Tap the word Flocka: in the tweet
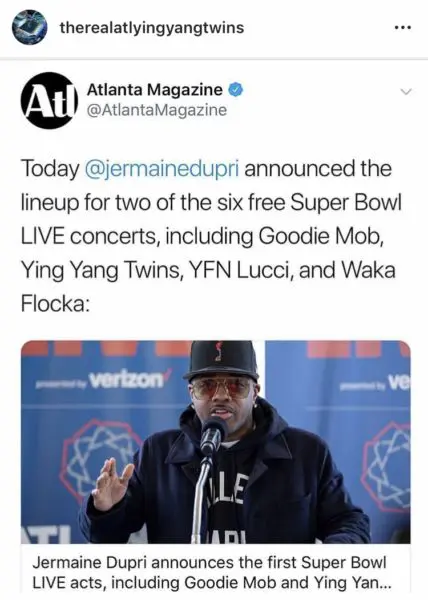This screenshot has height=600, width=428. (x=56, y=303)
